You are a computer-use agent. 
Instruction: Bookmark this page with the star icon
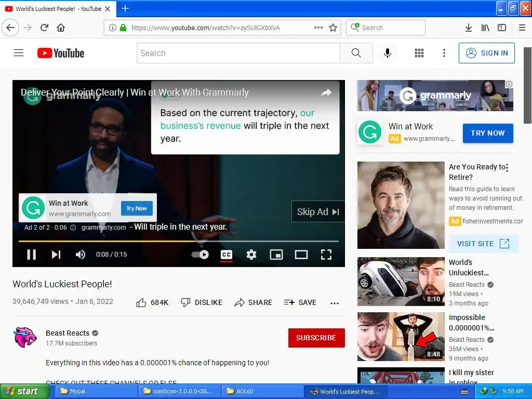point(333,28)
